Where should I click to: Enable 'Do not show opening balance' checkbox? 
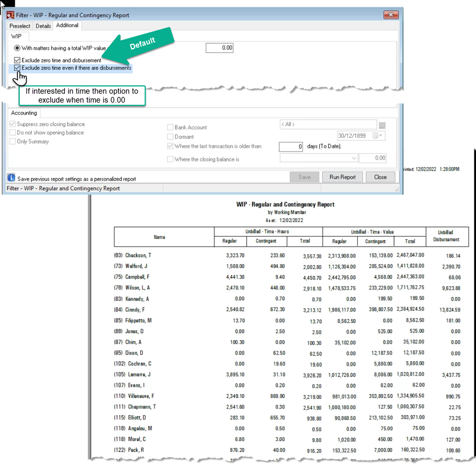[12, 132]
